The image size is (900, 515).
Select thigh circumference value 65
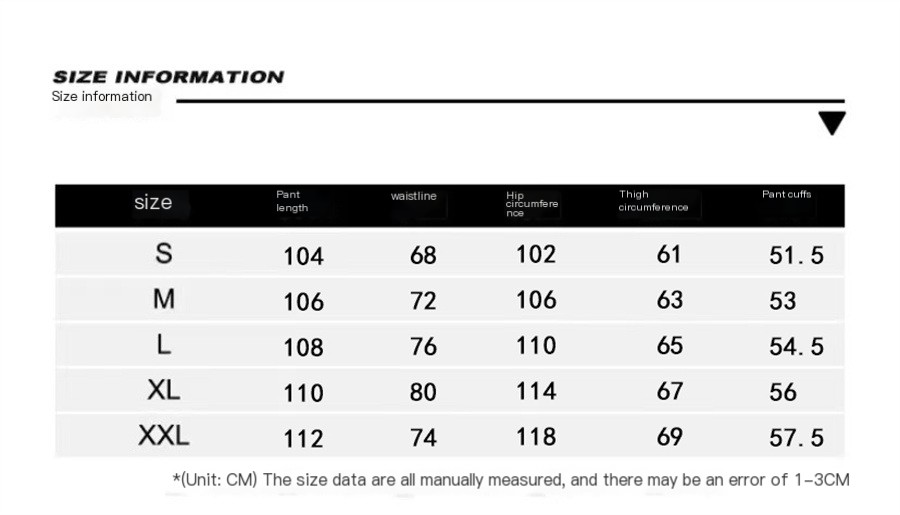pos(670,345)
